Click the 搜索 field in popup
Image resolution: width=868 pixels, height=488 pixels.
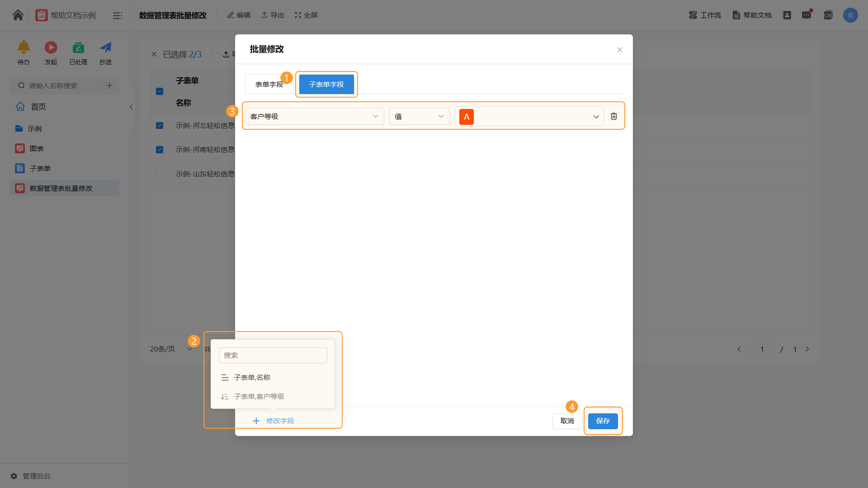pos(273,355)
